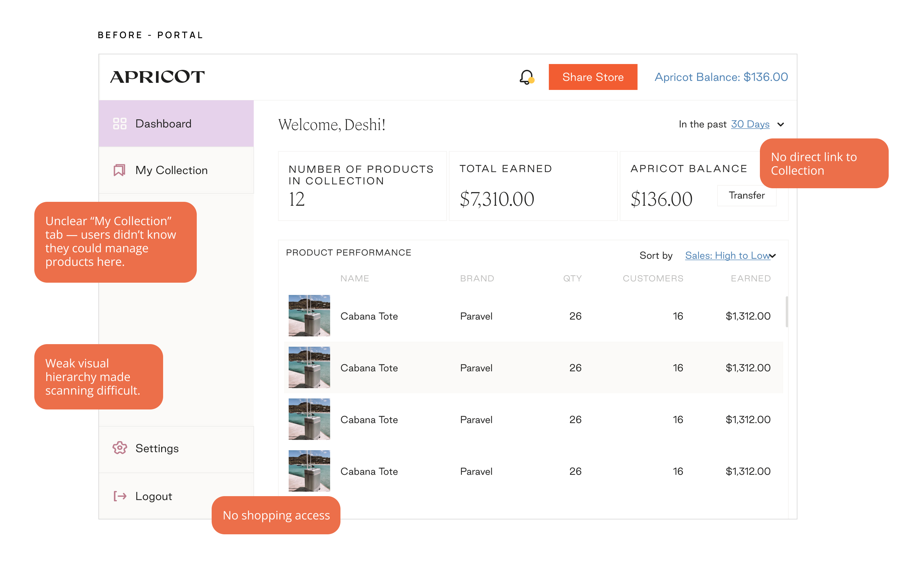Open Sales: High to Low sort dropdown
The image size is (923, 588).
(728, 256)
